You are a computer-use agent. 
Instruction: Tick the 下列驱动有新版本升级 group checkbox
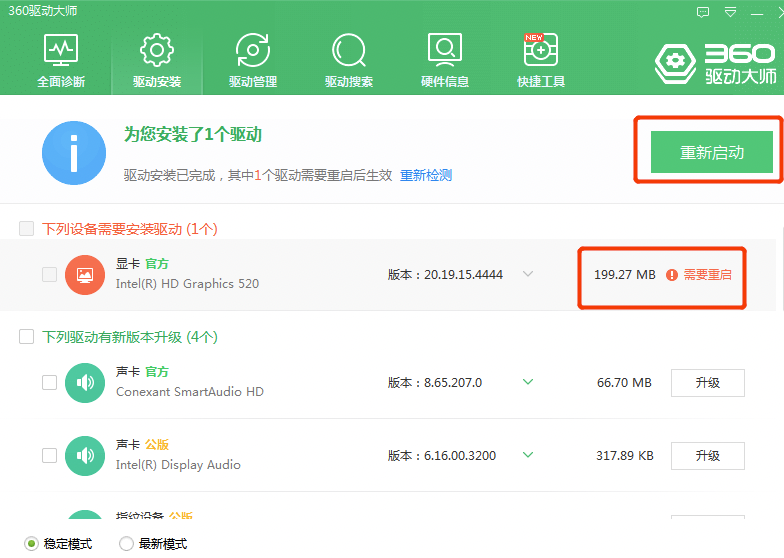26,336
